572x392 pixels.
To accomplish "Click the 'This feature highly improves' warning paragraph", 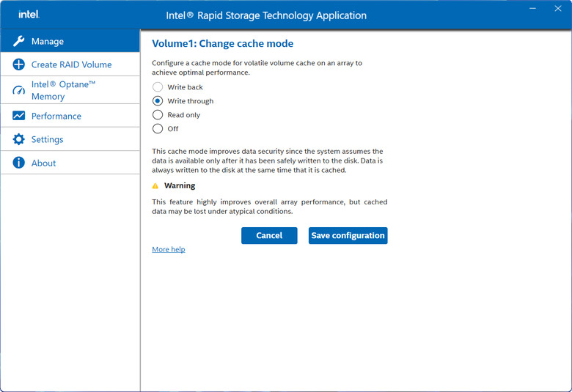I will click(x=270, y=207).
